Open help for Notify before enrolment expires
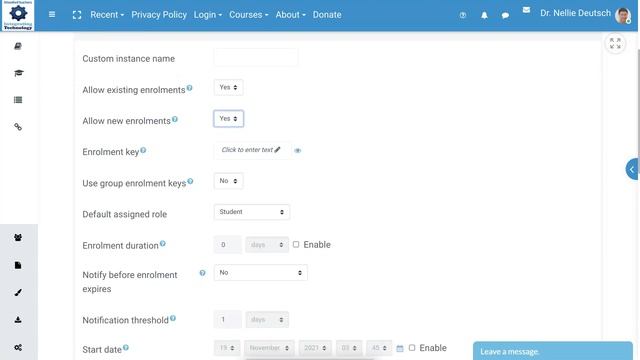The width and height of the screenshot is (640, 360). click(x=202, y=273)
